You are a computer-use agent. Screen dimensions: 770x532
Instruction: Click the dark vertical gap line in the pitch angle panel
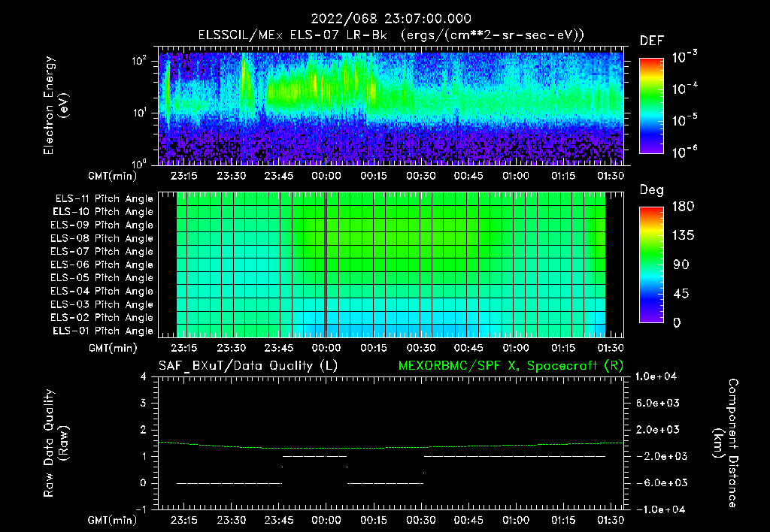tap(325, 264)
